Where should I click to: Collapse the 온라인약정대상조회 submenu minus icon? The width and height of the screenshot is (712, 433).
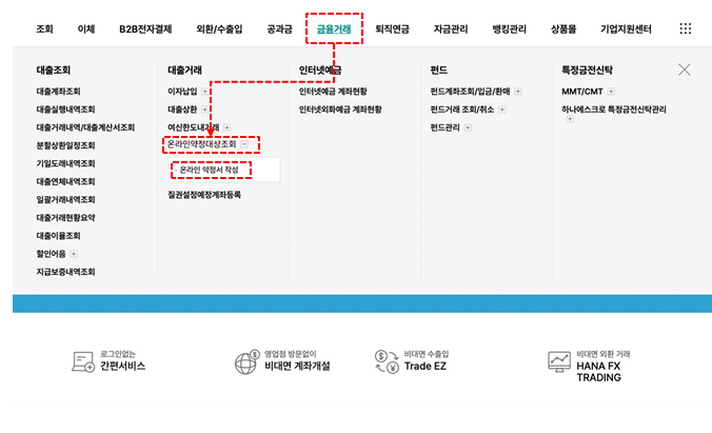pyautogui.click(x=245, y=145)
